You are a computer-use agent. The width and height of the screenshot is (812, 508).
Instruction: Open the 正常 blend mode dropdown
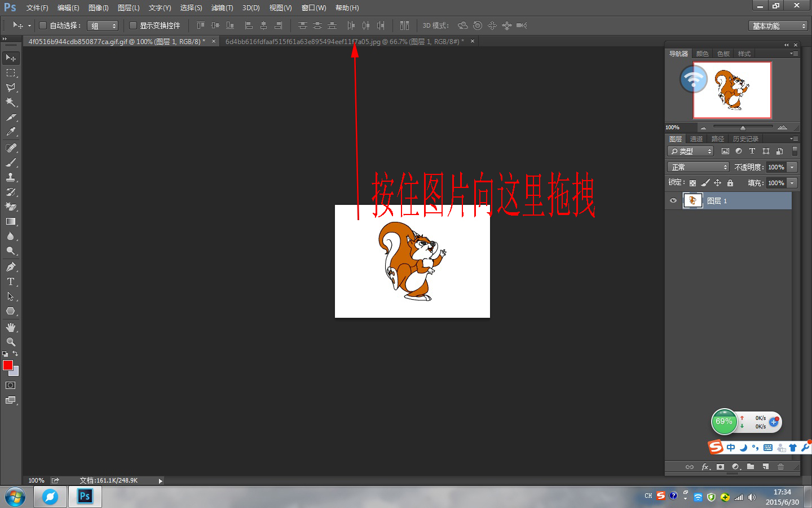[699, 167]
